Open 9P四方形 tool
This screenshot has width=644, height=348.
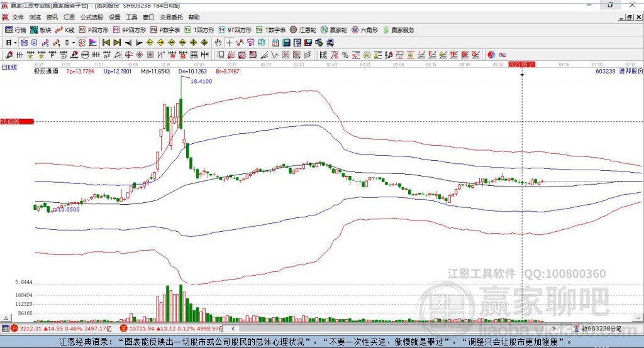point(130,30)
